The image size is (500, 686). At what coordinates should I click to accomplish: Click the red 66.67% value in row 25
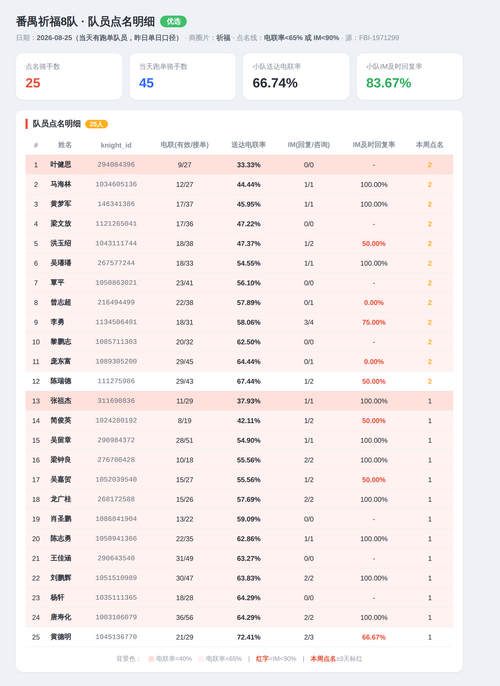pyautogui.click(x=374, y=637)
